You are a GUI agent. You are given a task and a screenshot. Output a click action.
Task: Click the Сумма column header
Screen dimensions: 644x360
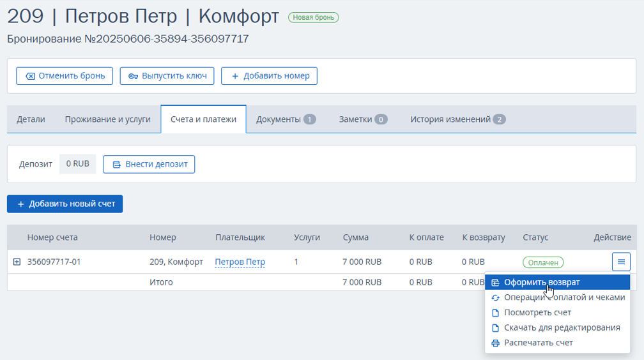click(x=356, y=237)
